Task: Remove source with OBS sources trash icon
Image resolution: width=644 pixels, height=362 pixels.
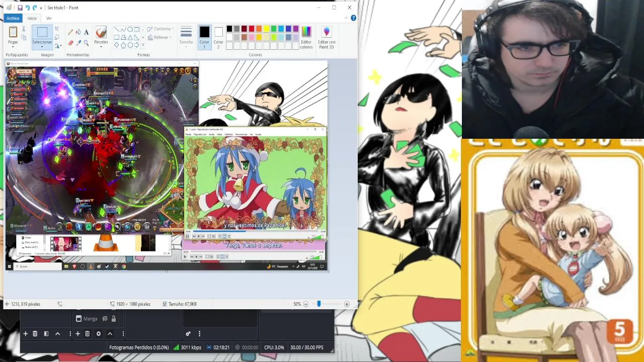Action: [x=88, y=334]
